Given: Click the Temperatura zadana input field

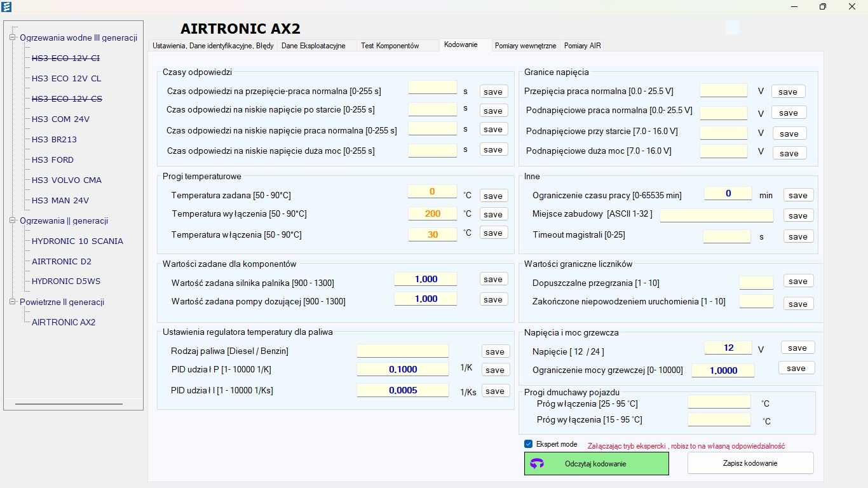Looking at the screenshot, I should point(432,191).
